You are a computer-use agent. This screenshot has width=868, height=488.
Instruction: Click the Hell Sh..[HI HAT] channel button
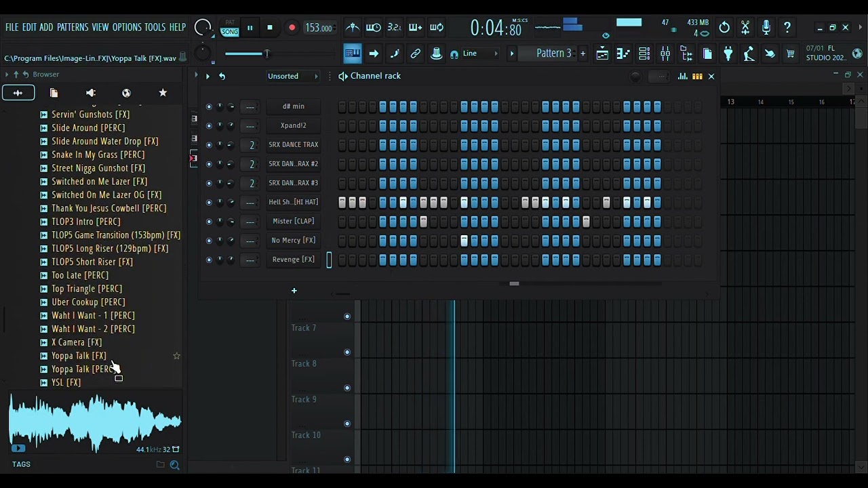(x=294, y=202)
